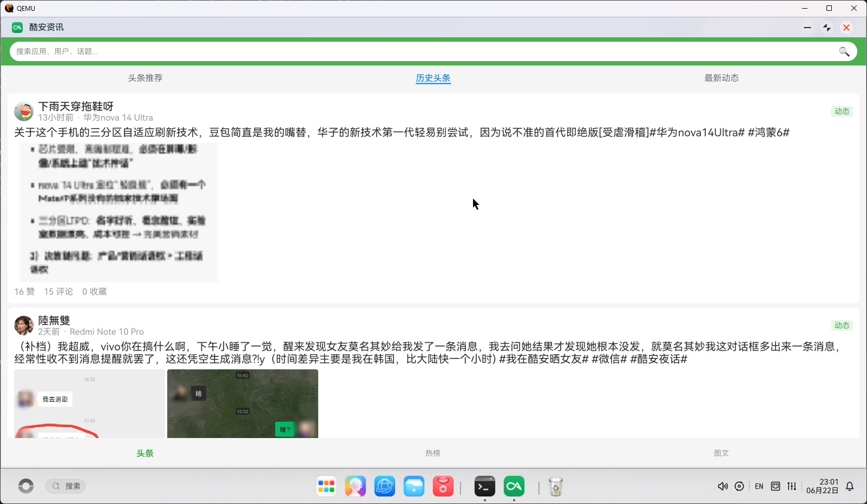
Task: Click device text 华为nova 14 Ultra
Action: pos(118,118)
